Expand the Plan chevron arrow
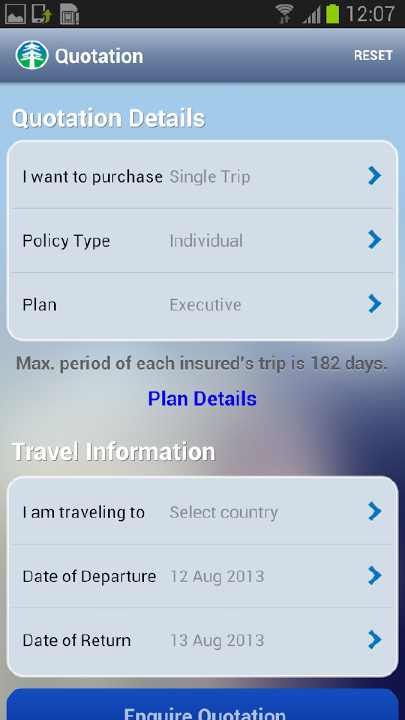 point(375,304)
